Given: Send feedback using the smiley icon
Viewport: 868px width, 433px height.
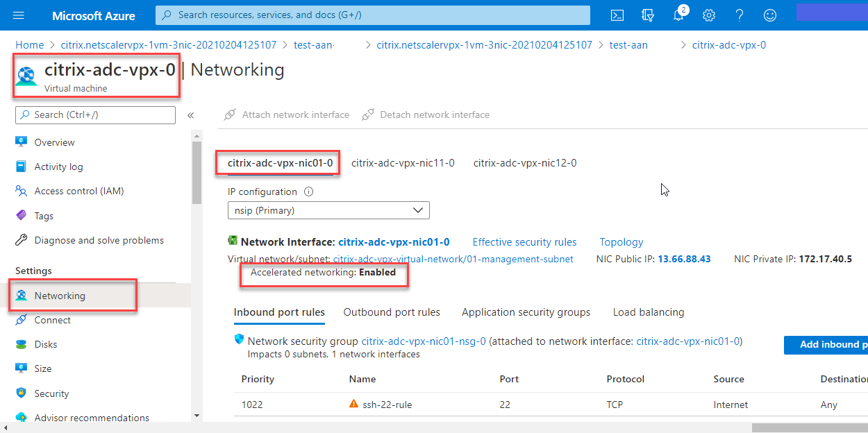Looking at the screenshot, I should click(770, 15).
